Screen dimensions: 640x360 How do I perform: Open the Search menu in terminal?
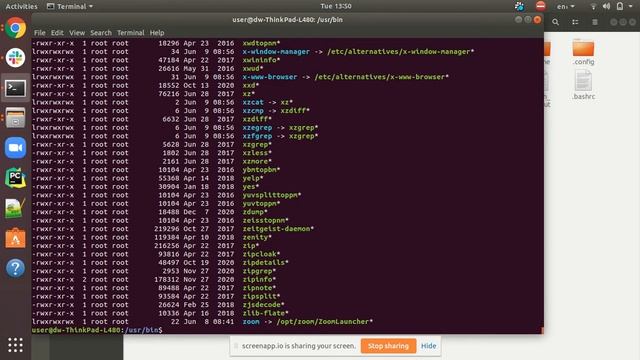click(x=101, y=33)
